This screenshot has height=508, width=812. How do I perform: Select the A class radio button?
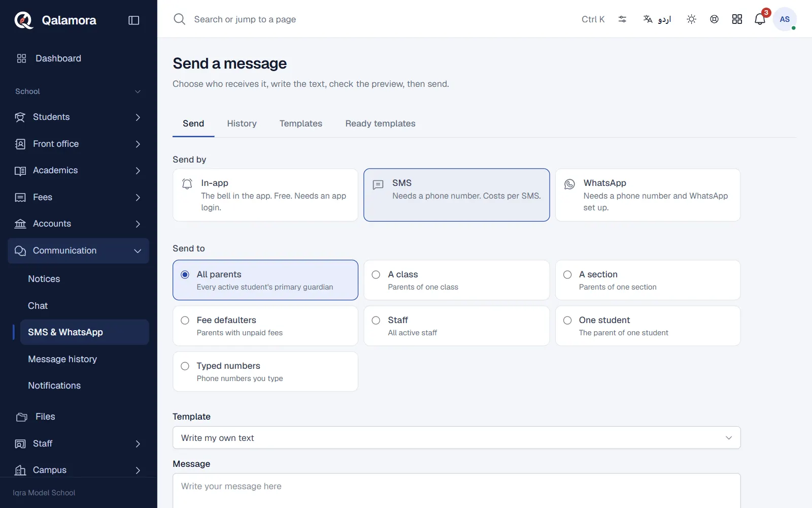point(376,275)
